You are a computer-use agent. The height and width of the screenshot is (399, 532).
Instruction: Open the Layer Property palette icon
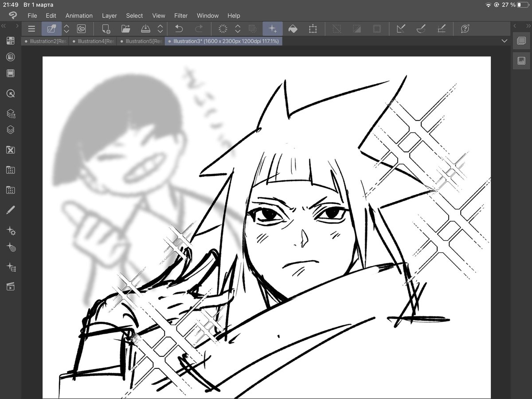click(11, 114)
